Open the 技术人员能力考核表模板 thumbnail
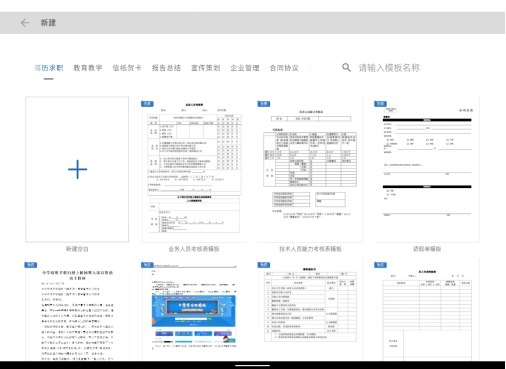The height and width of the screenshot is (369, 506). click(311, 169)
